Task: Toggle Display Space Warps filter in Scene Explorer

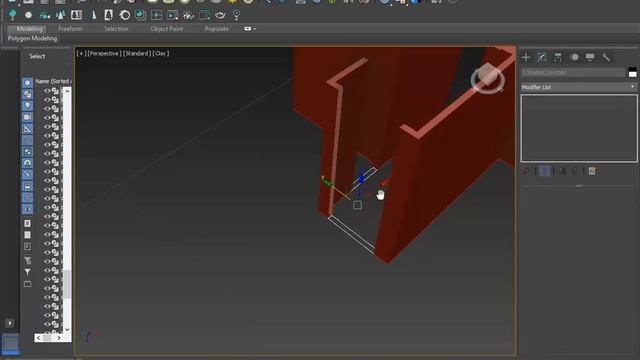Action: 27,140
